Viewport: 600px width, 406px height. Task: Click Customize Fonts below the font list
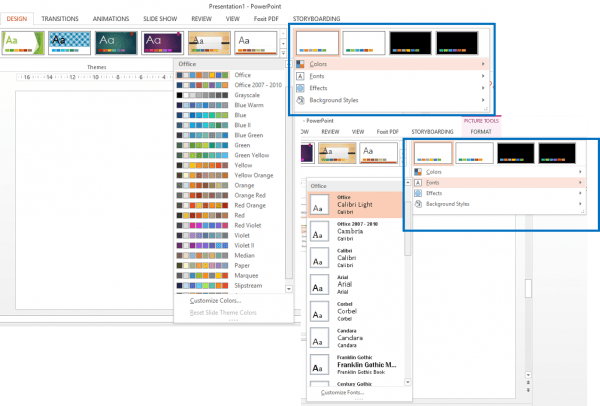(x=343, y=392)
